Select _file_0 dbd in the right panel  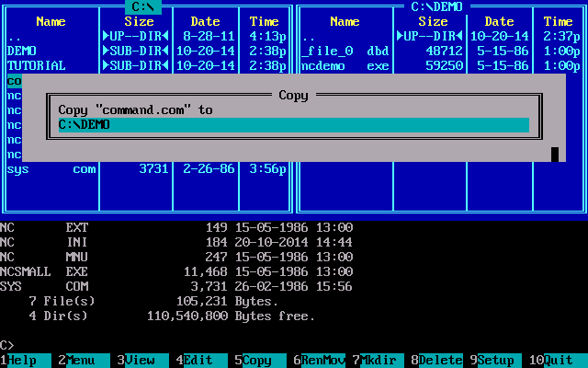(x=345, y=52)
